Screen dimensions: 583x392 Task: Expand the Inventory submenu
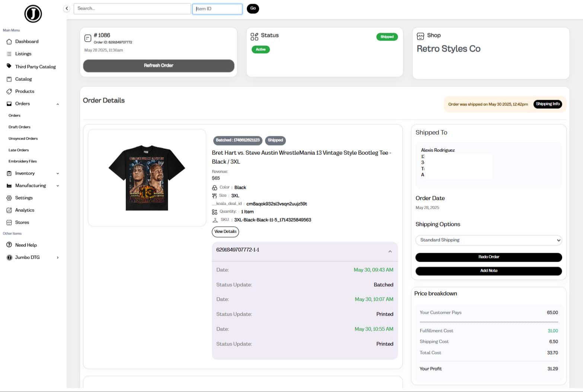click(x=58, y=173)
